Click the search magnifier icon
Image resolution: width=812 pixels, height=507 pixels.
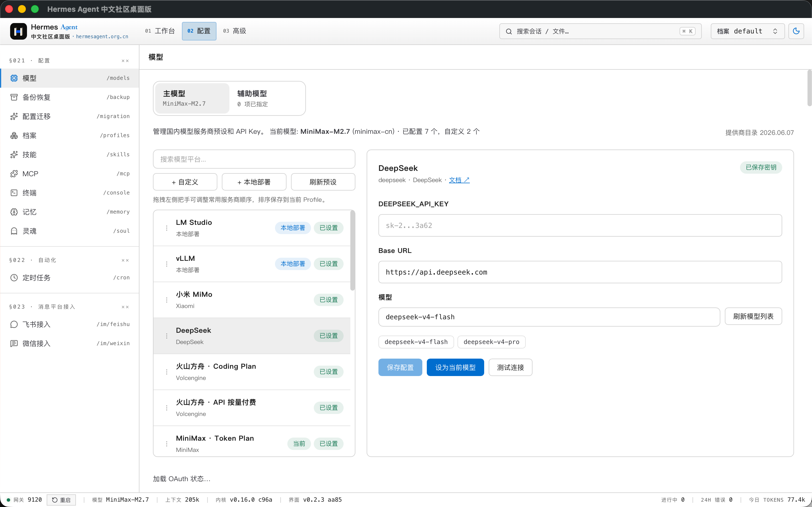pyautogui.click(x=509, y=31)
